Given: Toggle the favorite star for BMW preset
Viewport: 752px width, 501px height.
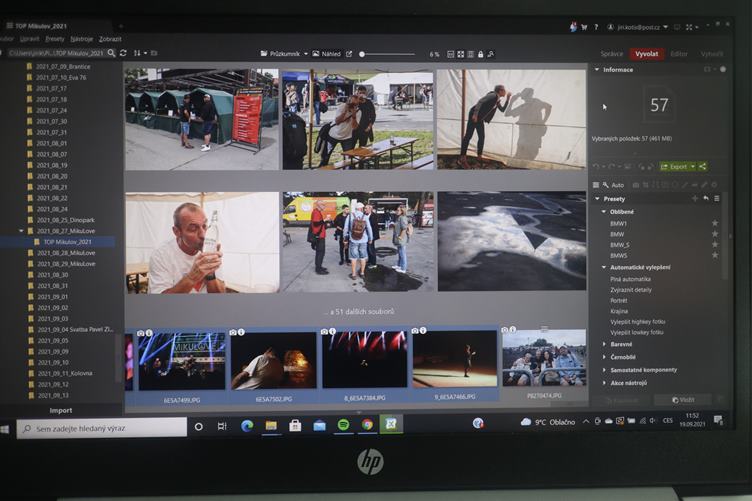Looking at the screenshot, I should 715,234.
